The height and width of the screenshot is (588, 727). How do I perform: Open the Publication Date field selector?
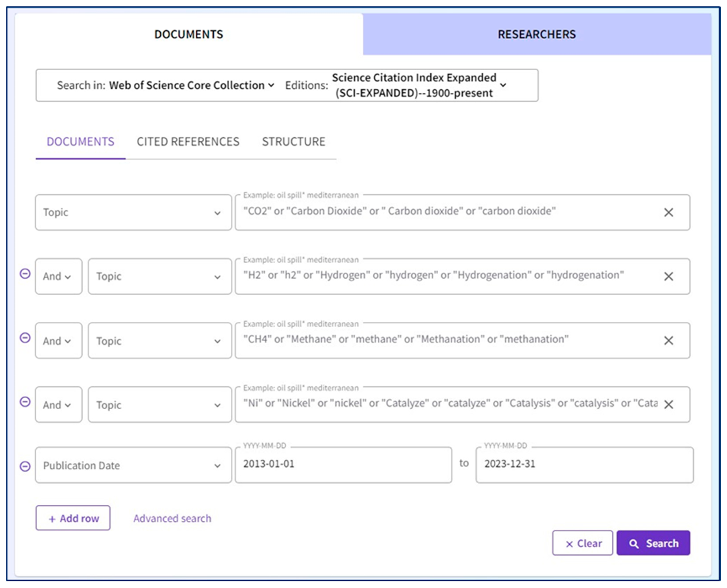click(133, 465)
